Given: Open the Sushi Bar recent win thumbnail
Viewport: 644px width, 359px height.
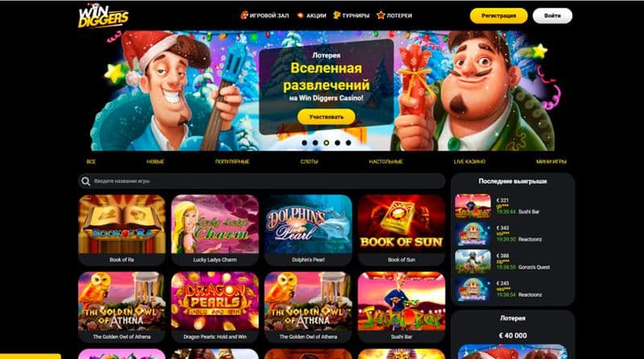Looking at the screenshot, I should click(x=473, y=206).
